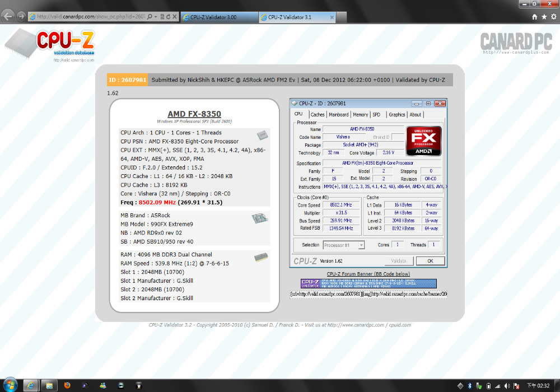Screen dimensions: 560x392
Task: Click the Code Name Vishera field
Action: click(344, 137)
